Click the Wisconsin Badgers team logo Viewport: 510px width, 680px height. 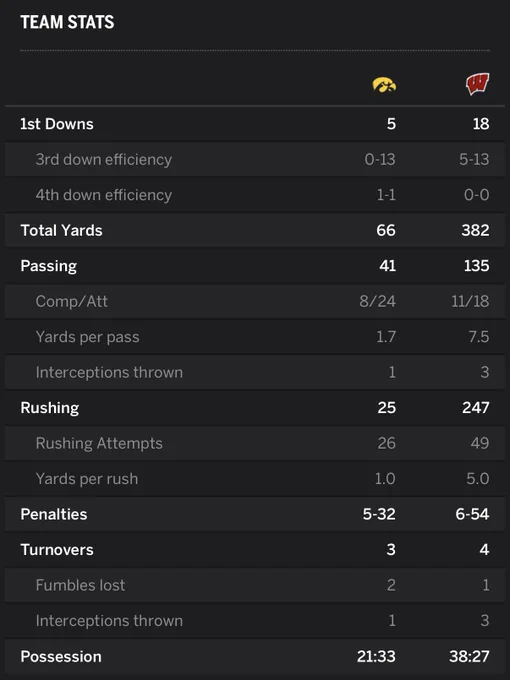[477, 84]
